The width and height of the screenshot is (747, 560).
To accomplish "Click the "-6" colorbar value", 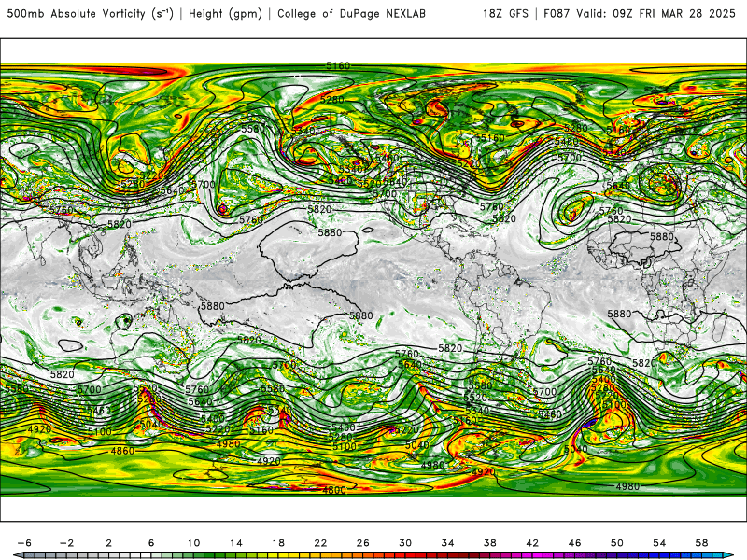I will [24, 543].
